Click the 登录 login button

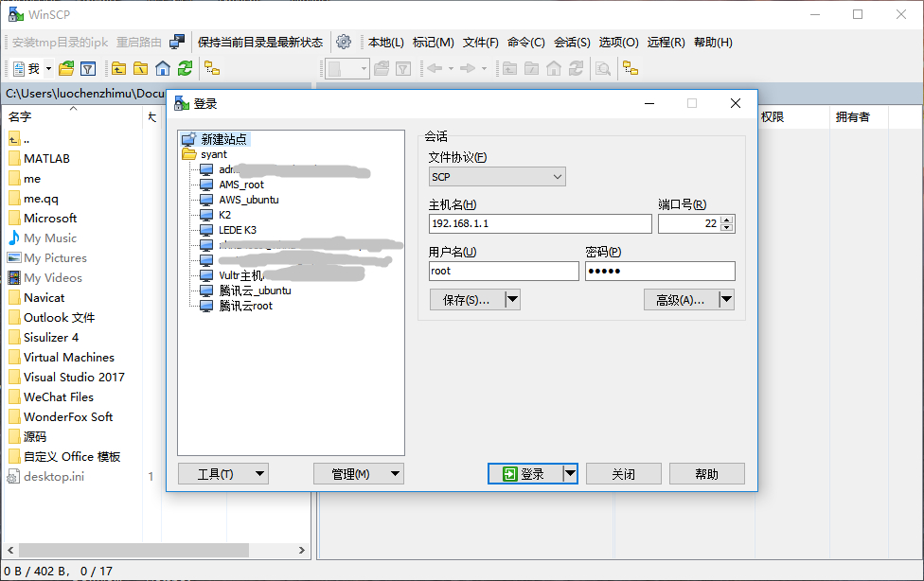[525, 474]
